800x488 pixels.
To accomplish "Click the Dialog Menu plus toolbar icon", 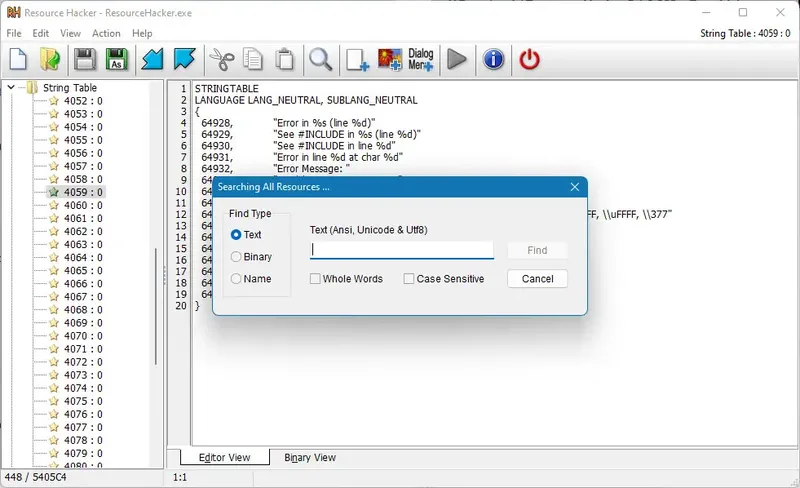I will pyautogui.click(x=420, y=59).
